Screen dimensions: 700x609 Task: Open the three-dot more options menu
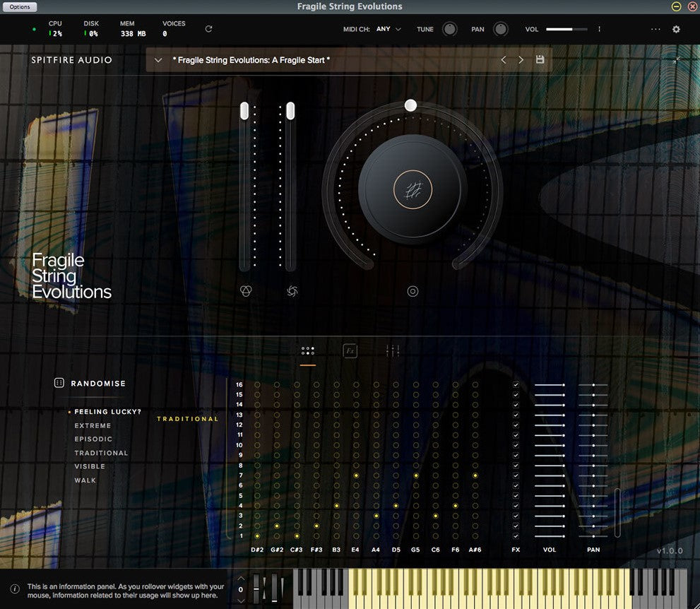click(x=655, y=29)
